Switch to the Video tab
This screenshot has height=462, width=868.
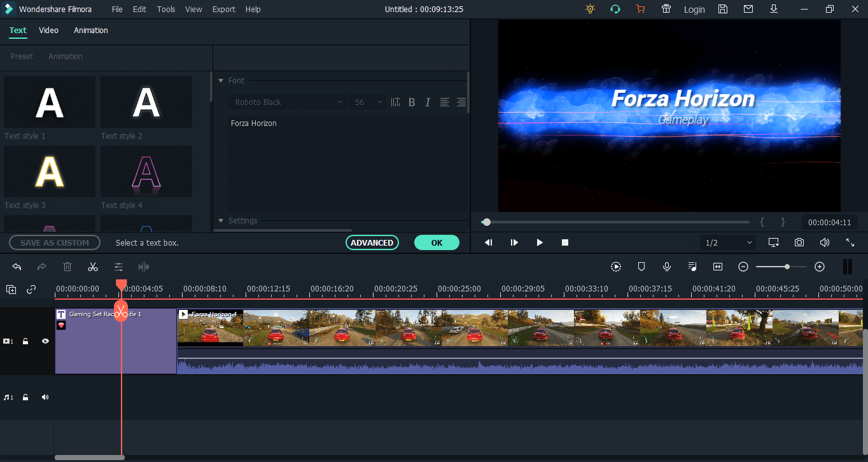pos(48,30)
